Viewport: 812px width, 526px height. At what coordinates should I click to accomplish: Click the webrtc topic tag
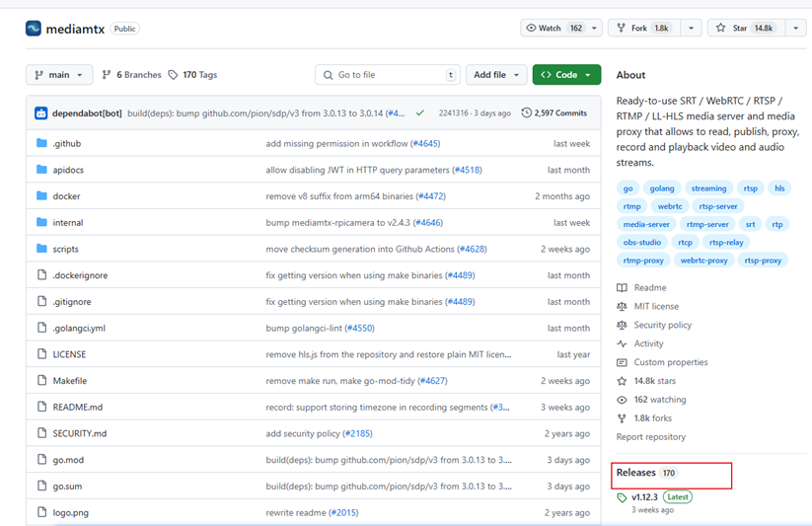click(x=670, y=206)
